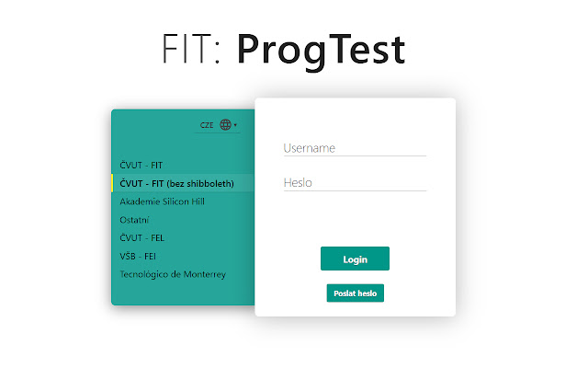588x368 pixels.
Task: Focus the Username input field
Action: (355, 148)
